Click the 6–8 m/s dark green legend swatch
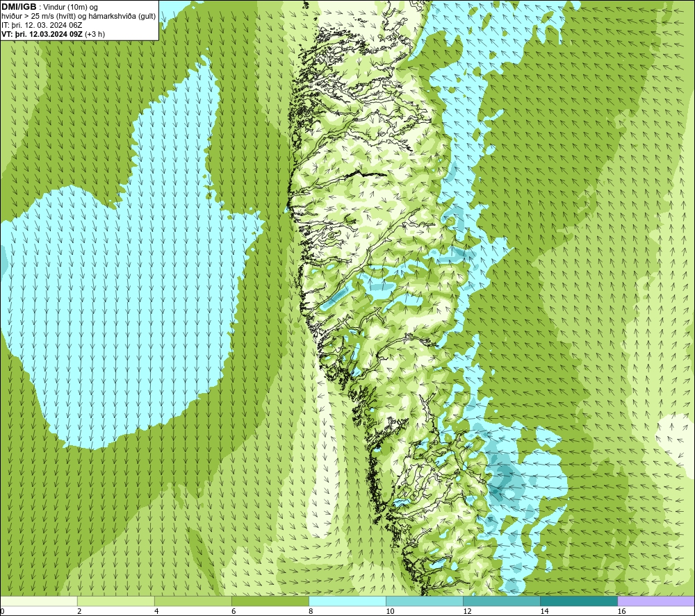 coord(270,601)
